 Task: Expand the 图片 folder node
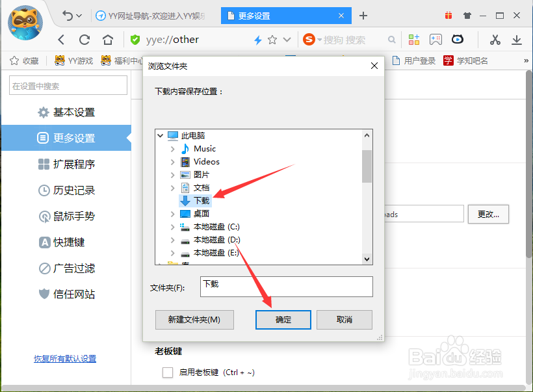point(173,175)
